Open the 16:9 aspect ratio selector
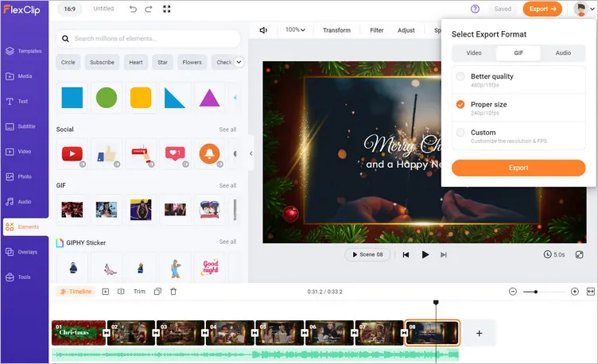The width and height of the screenshot is (598, 364). [x=69, y=9]
